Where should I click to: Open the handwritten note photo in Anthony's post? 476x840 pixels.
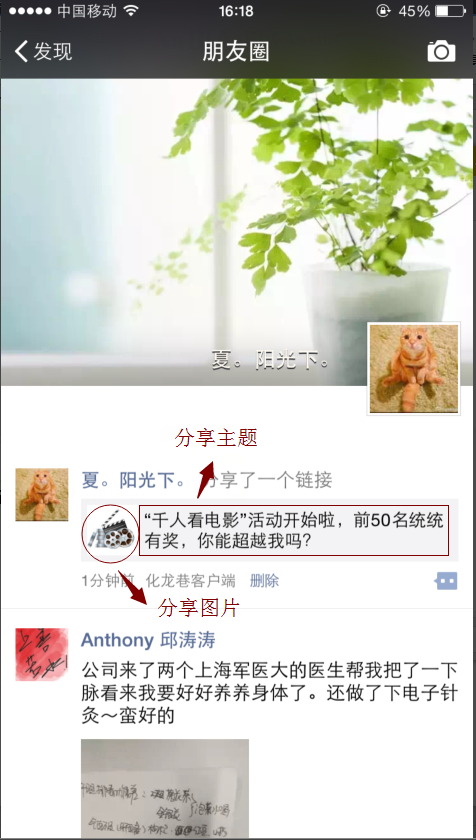(x=165, y=788)
